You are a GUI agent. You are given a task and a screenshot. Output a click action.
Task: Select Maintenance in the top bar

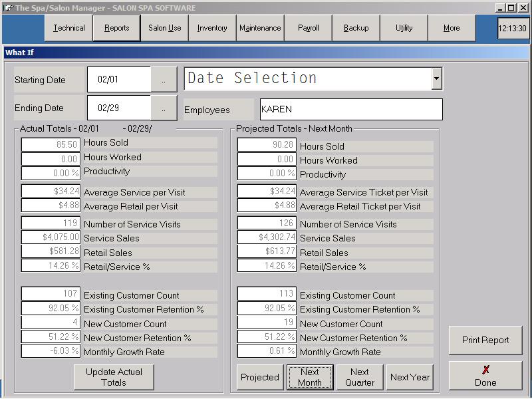(x=260, y=29)
